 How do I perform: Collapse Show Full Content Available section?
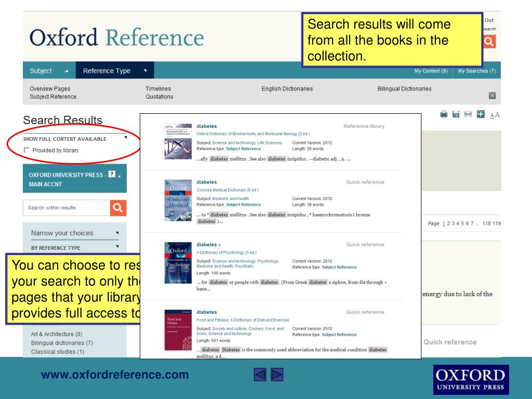(125, 138)
